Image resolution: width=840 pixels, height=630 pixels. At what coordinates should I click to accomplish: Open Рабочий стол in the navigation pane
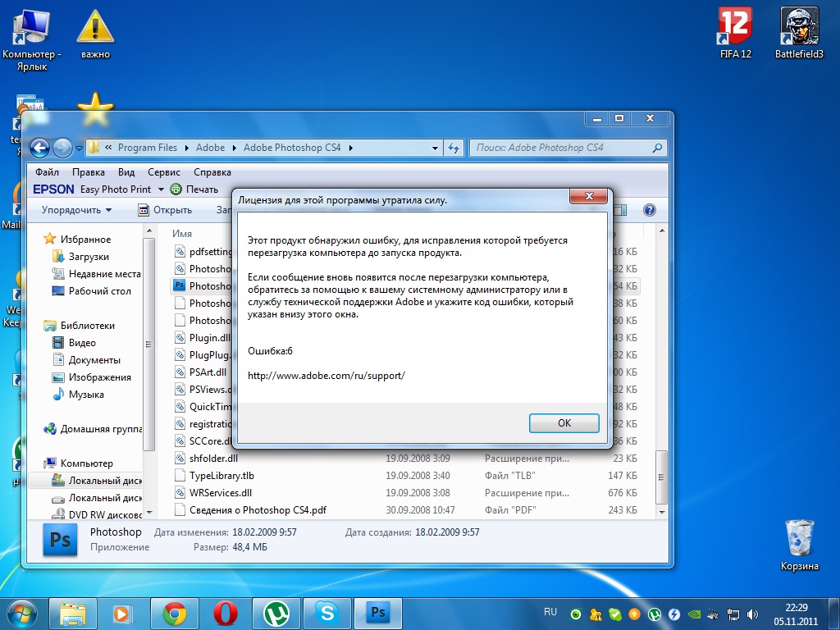point(92,291)
